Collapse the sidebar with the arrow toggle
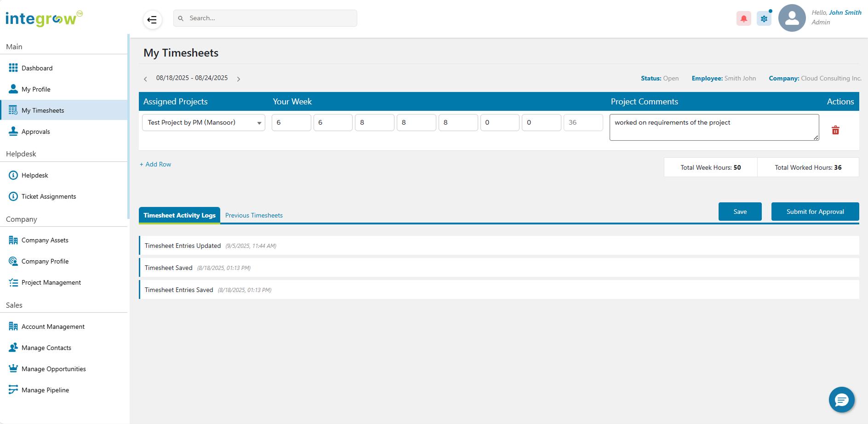 click(x=152, y=20)
